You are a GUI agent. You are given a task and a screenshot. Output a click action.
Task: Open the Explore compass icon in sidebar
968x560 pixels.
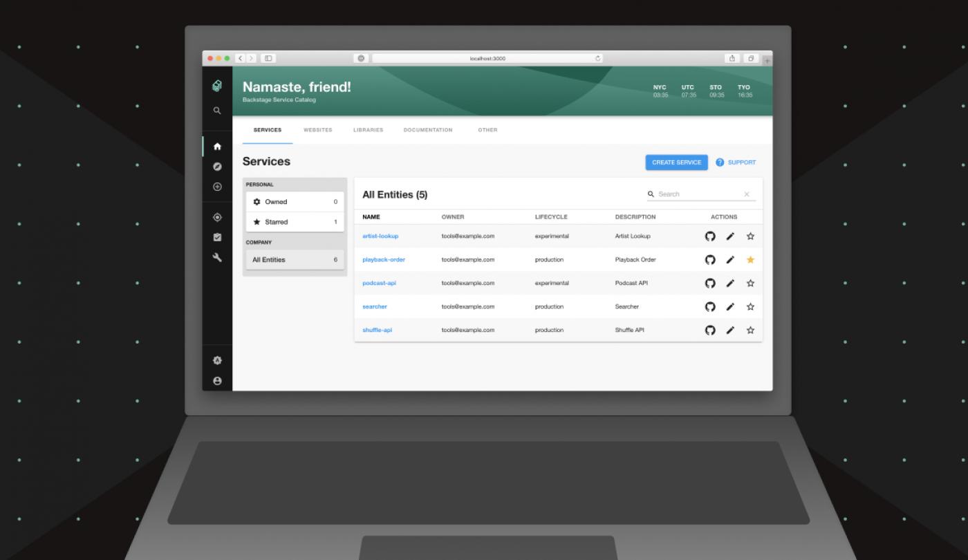(x=217, y=167)
